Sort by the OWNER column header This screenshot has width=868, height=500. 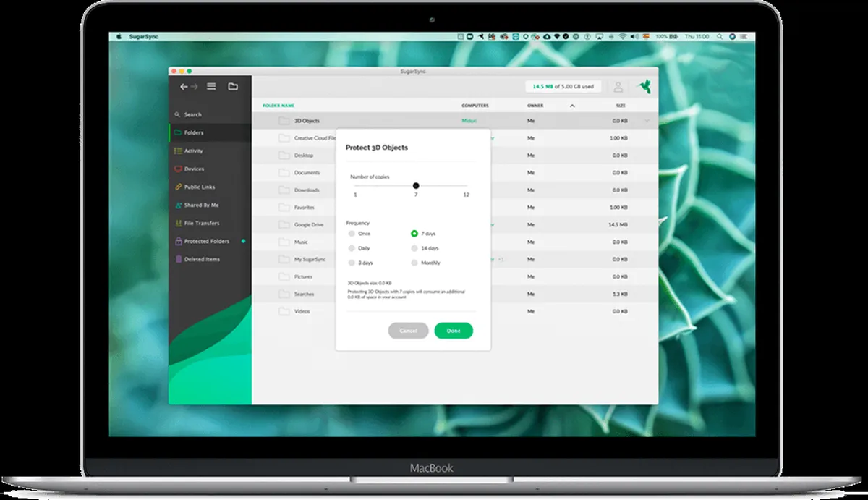coord(535,106)
